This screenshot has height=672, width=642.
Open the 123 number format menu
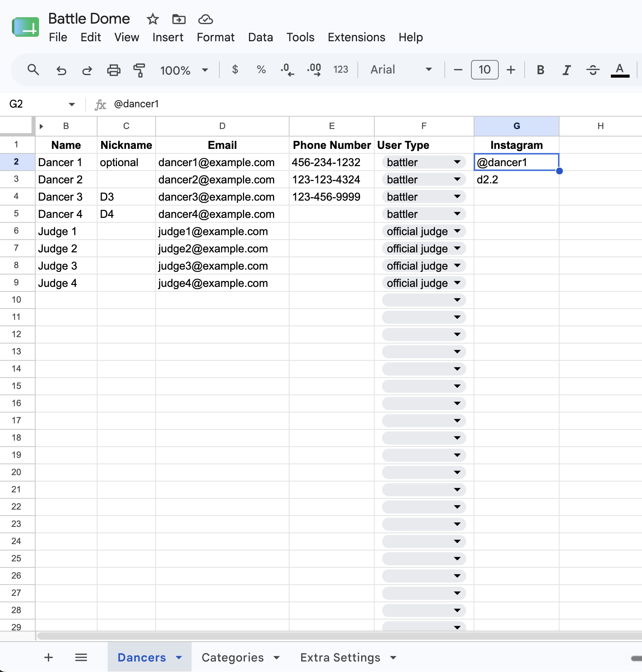click(x=341, y=70)
